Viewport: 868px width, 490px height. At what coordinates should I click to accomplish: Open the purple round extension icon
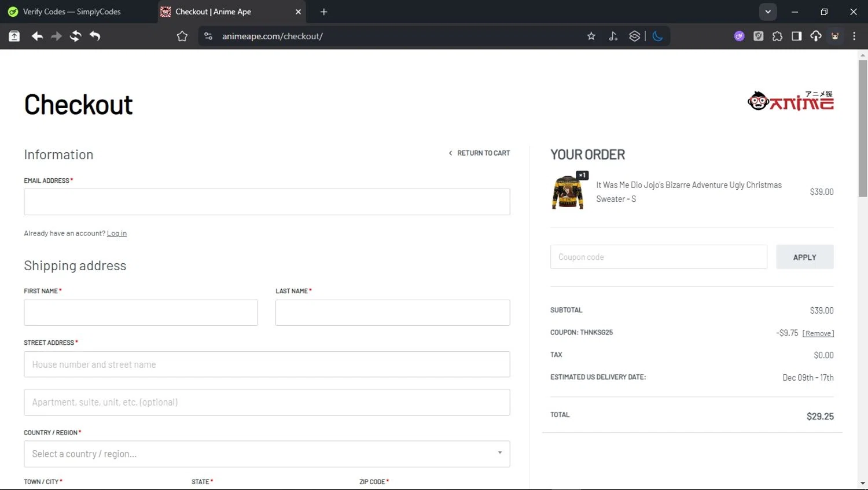click(739, 36)
